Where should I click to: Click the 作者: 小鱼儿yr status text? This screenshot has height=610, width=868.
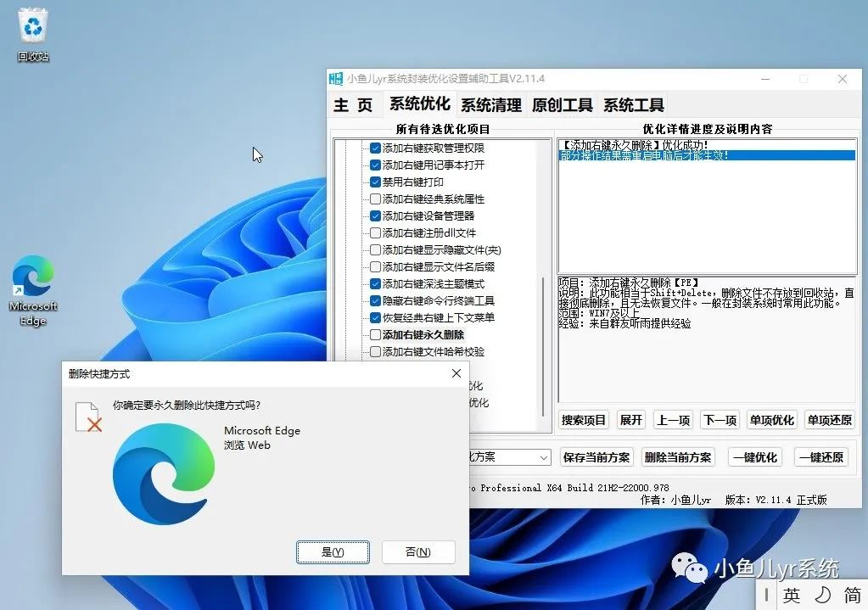[x=675, y=500]
